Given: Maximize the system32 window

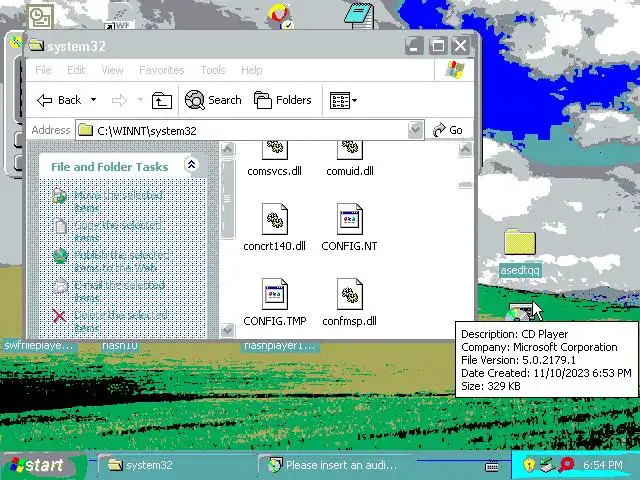Looking at the screenshot, I should coord(438,45).
